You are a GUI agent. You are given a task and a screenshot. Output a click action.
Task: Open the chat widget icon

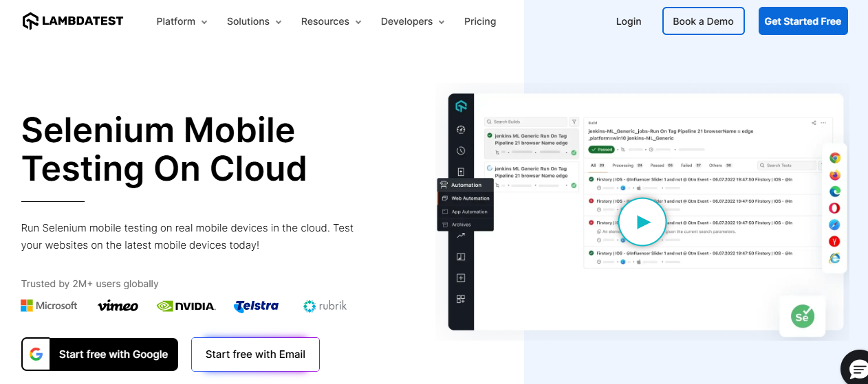pos(858,370)
